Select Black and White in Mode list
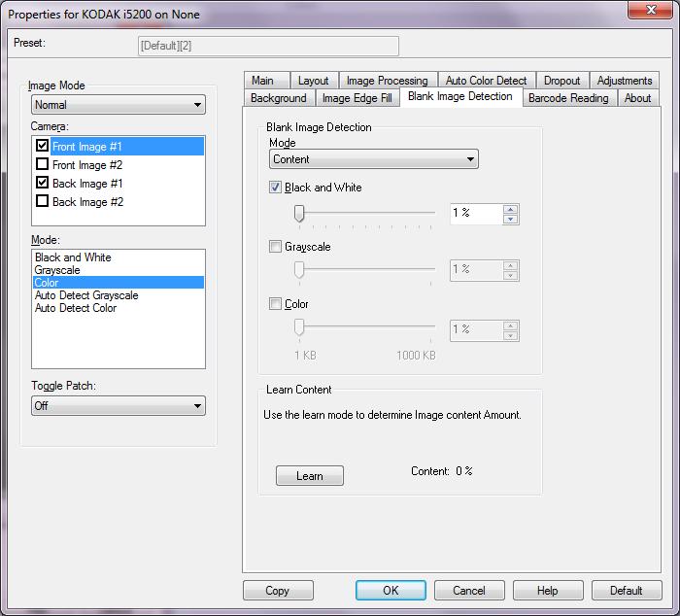680x616 pixels. [x=119, y=257]
